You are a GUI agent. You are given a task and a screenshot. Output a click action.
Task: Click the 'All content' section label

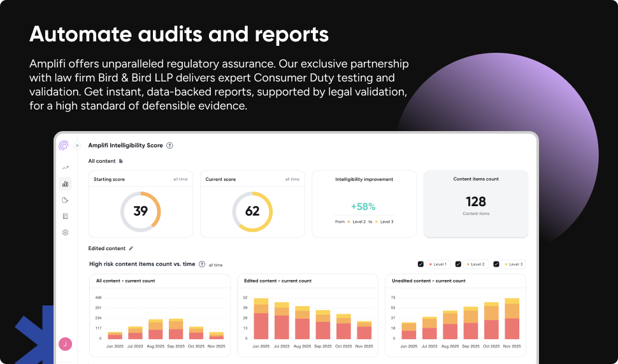pyautogui.click(x=102, y=161)
